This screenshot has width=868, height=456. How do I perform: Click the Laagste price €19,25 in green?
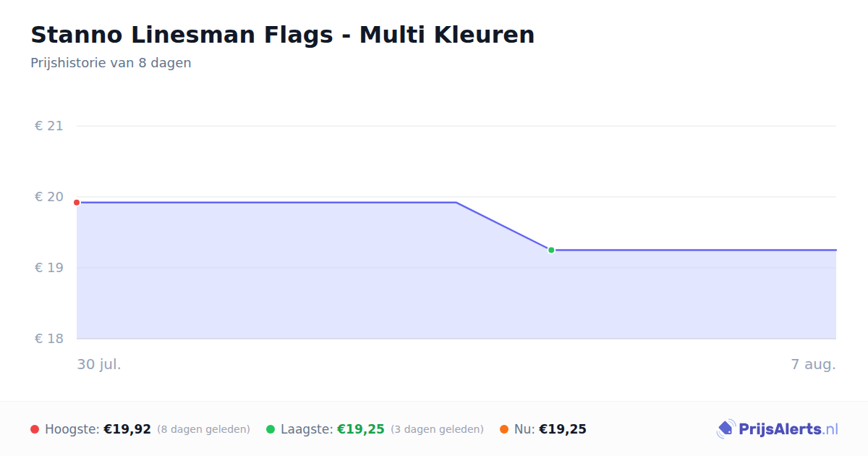pyautogui.click(x=361, y=429)
